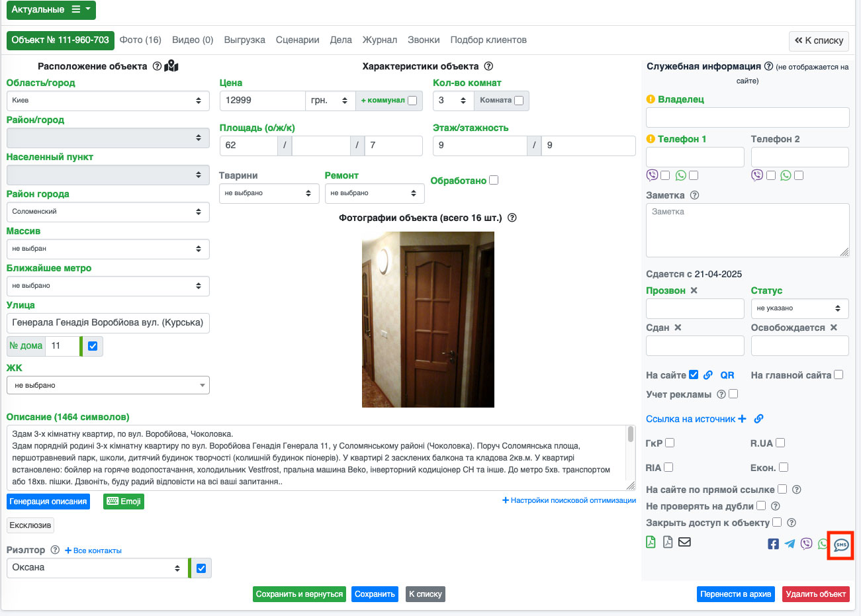Click the QR code link
This screenshot has width=861, height=616.
click(x=727, y=375)
